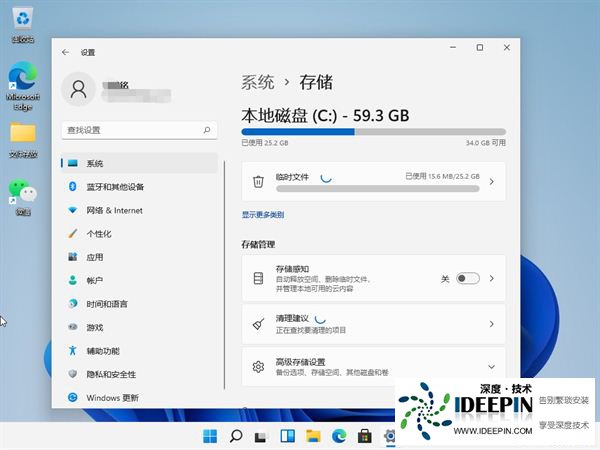Click the broom icon beside 清理建议
600x450 pixels.
258,324
